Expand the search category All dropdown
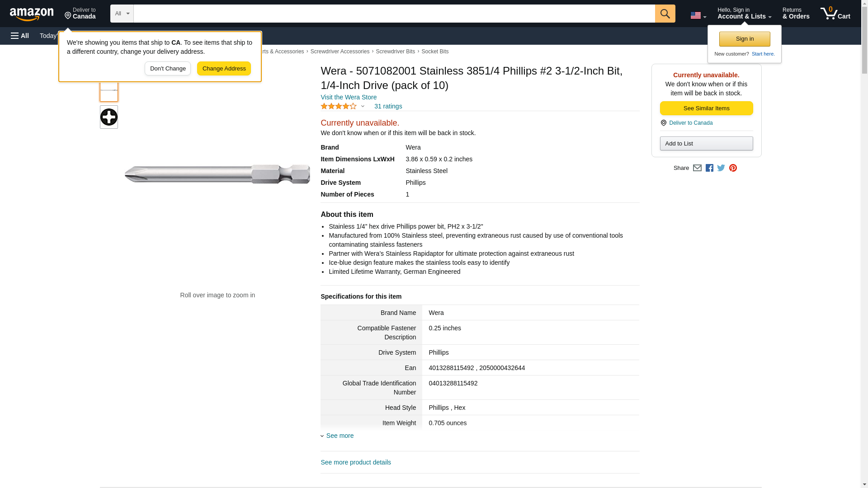The height and width of the screenshot is (488, 868). coord(122,14)
